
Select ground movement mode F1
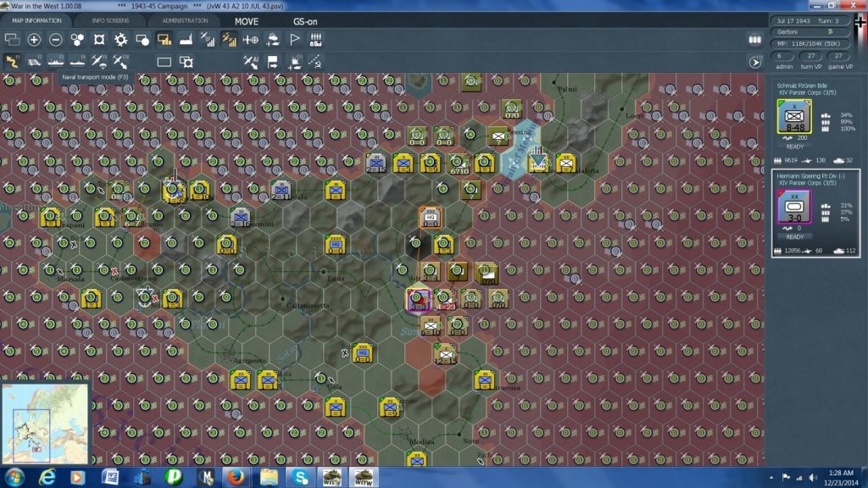pyautogui.click(x=12, y=61)
